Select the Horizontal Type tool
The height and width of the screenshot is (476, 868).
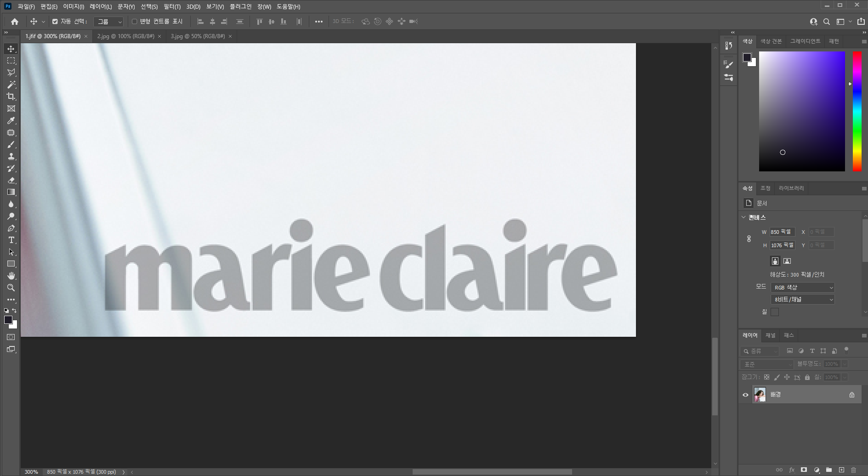11,240
